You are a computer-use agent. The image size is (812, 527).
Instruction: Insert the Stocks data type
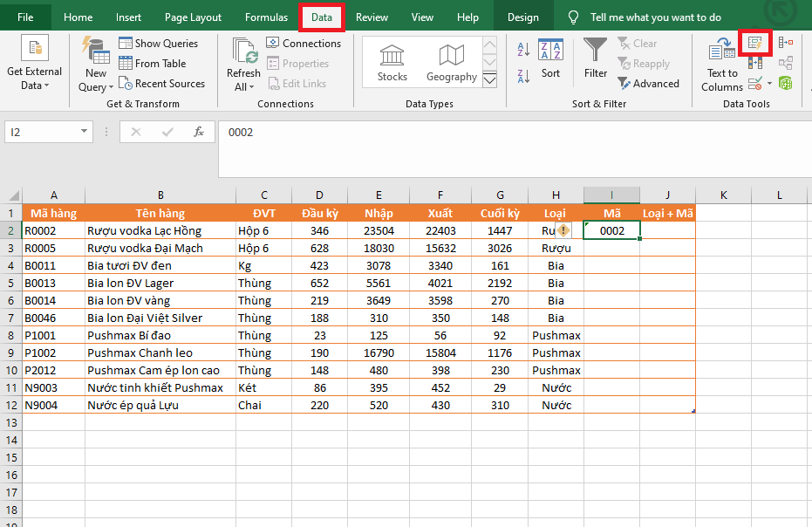pyautogui.click(x=392, y=63)
